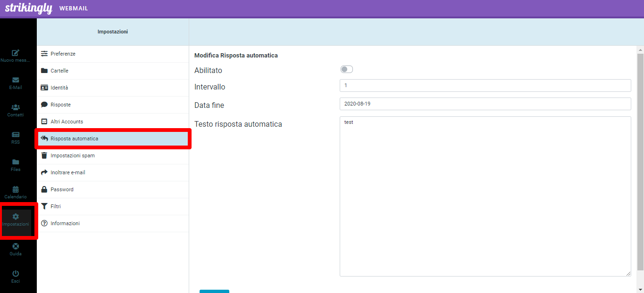This screenshot has width=644, height=293.
Task: Open Password settings section
Action: (113, 189)
